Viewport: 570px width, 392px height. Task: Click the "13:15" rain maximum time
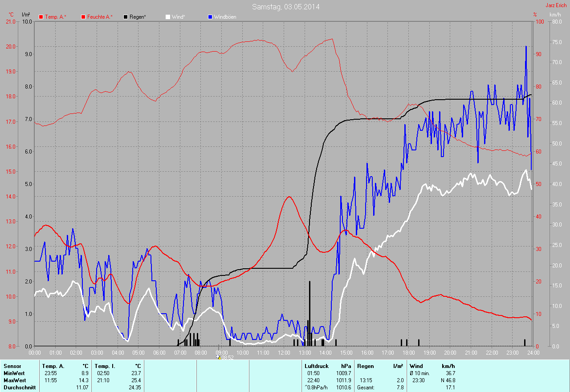tap(366, 380)
